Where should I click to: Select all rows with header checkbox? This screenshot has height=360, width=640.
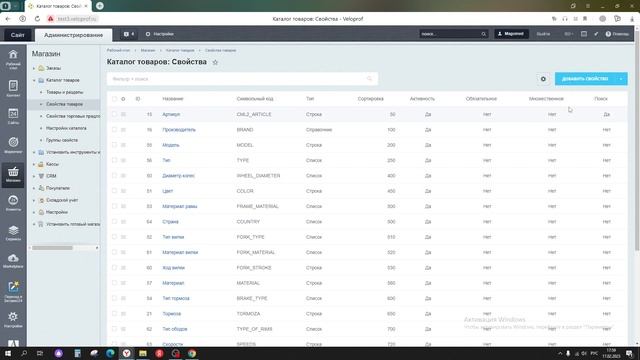coord(114,99)
